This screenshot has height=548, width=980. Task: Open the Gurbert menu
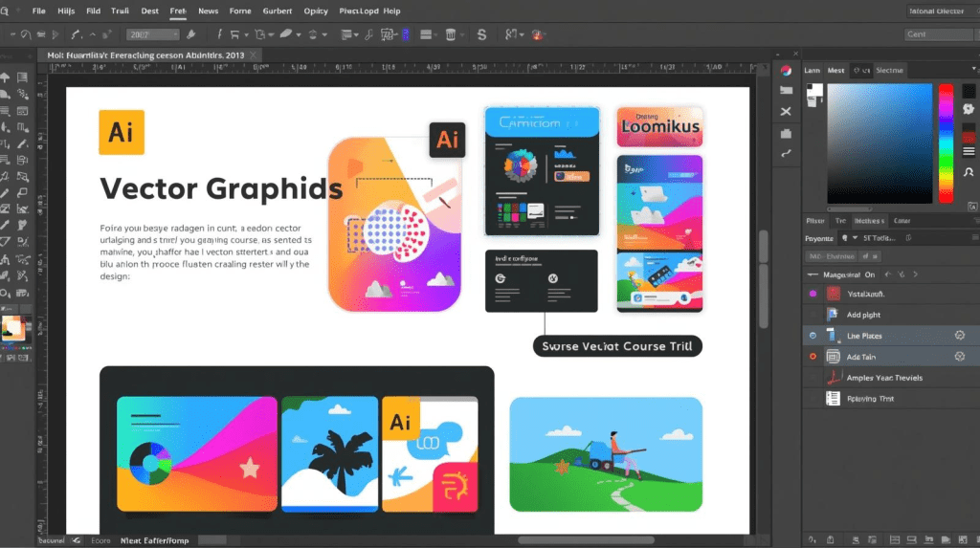pos(278,11)
